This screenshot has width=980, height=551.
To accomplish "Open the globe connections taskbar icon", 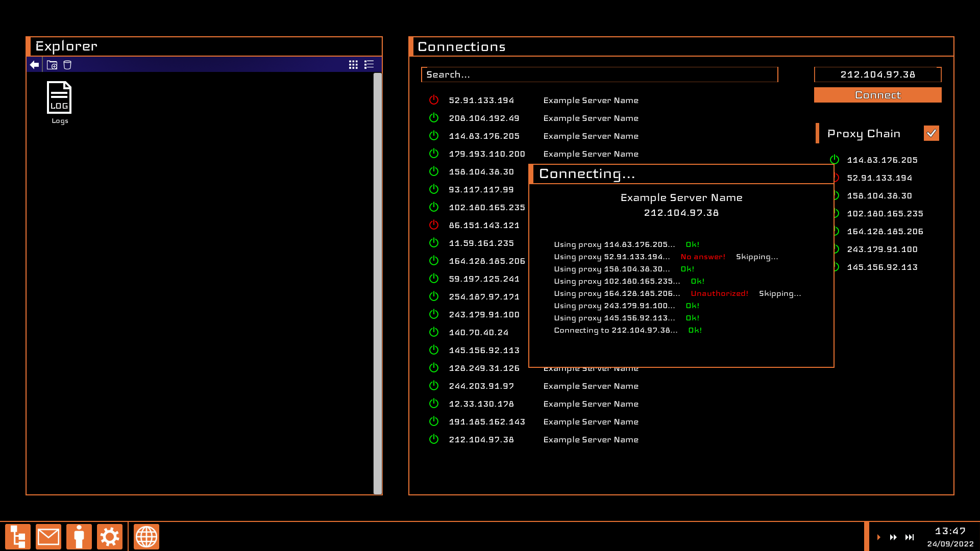I will [146, 537].
